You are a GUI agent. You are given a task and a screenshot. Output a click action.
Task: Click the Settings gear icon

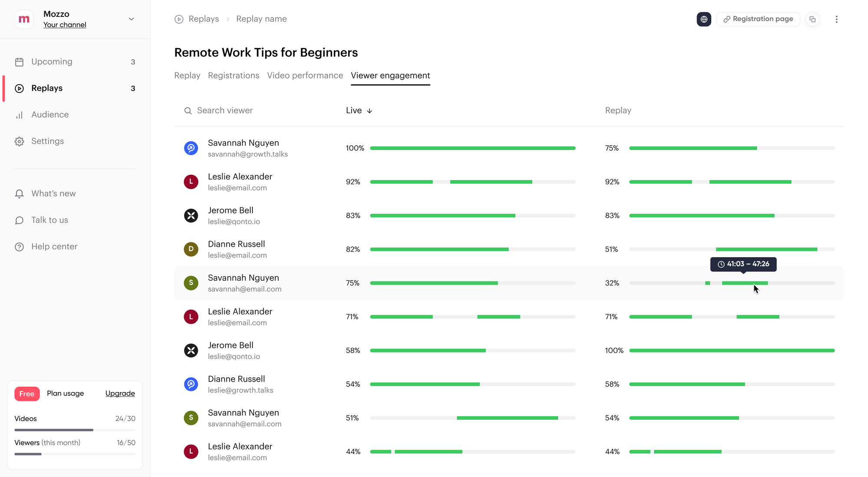click(x=19, y=141)
